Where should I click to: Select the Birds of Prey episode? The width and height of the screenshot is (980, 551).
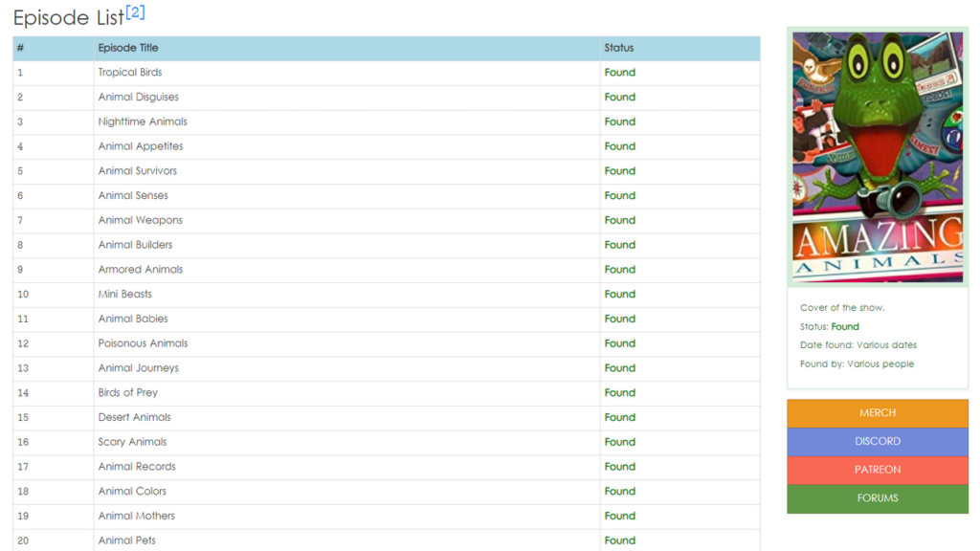[128, 393]
